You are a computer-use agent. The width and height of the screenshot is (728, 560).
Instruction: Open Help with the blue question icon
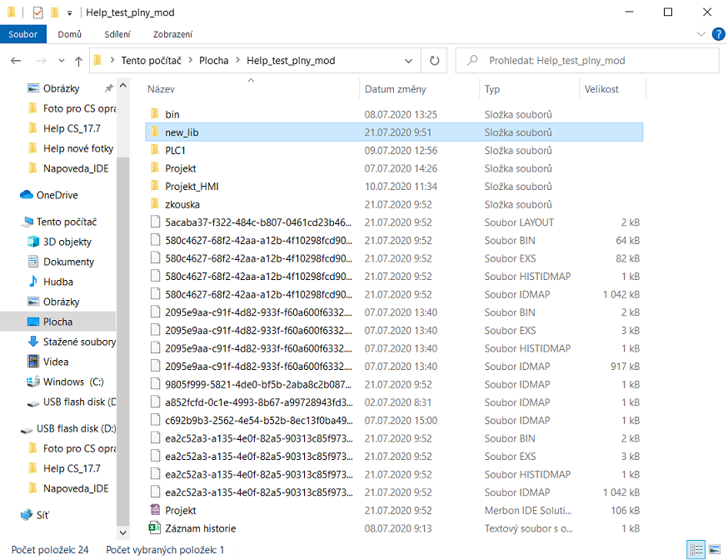(718, 34)
